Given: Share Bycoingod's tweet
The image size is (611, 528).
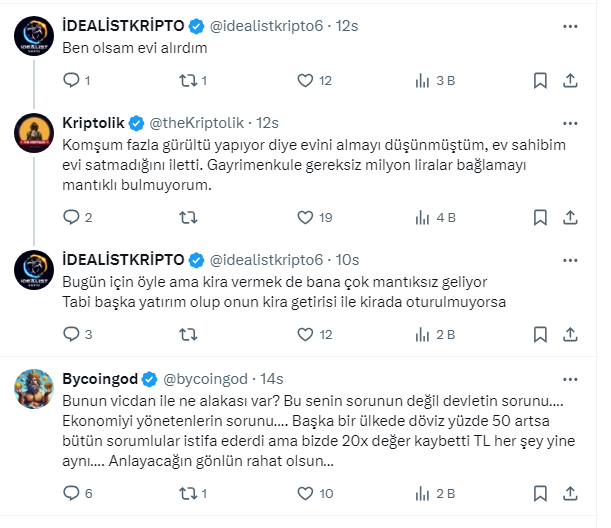Looking at the screenshot, I should click(570, 493).
